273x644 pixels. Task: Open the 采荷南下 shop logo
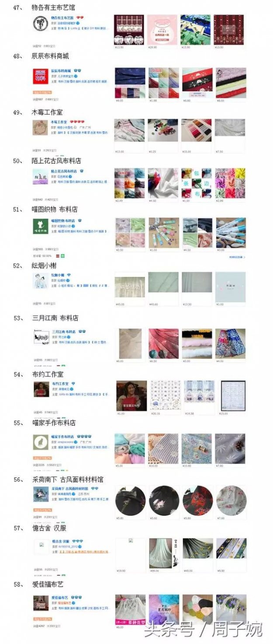coord(41,494)
